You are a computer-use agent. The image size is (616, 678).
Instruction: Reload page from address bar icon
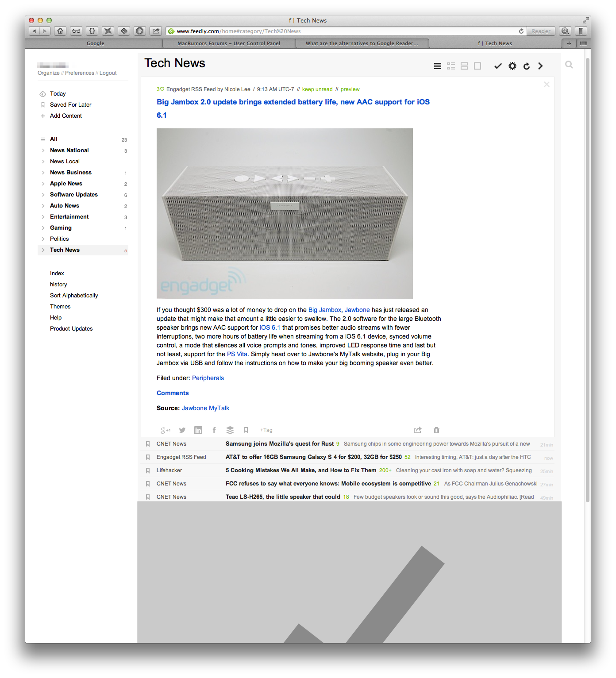pyautogui.click(x=521, y=31)
